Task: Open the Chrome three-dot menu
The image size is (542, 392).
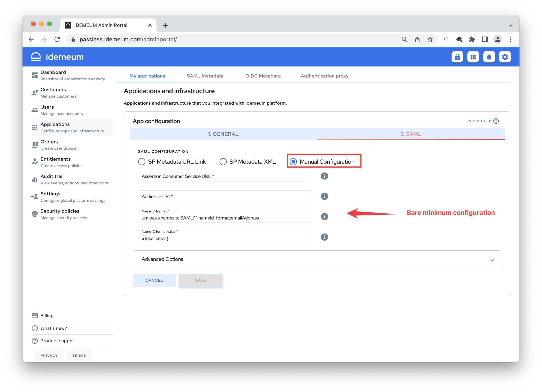Action: [511, 39]
